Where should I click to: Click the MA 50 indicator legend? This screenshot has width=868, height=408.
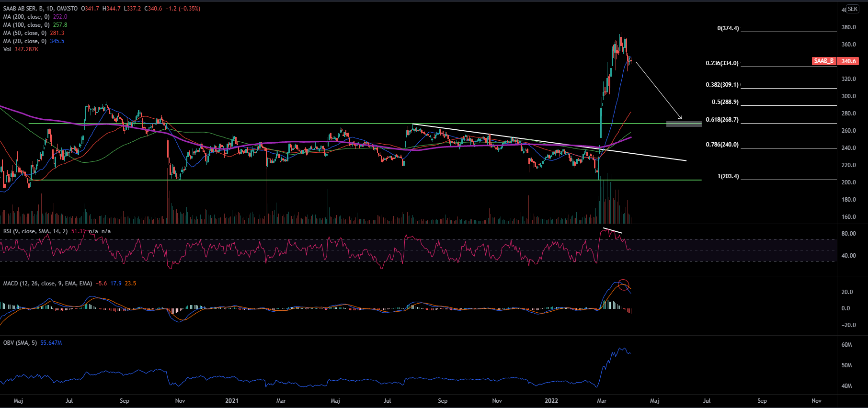pyautogui.click(x=25, y=33)
